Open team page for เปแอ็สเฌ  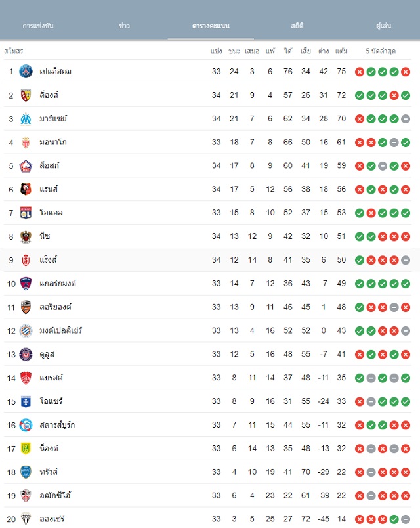point(56,72)
